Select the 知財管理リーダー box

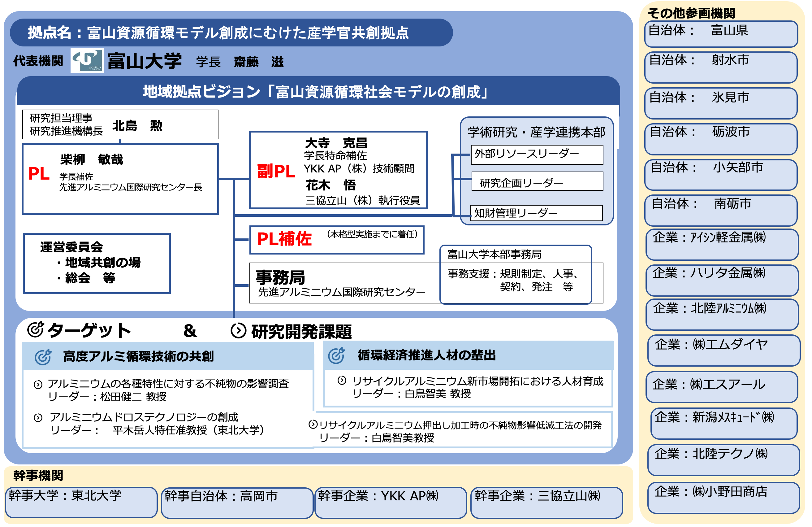click(x=536, y=213)
